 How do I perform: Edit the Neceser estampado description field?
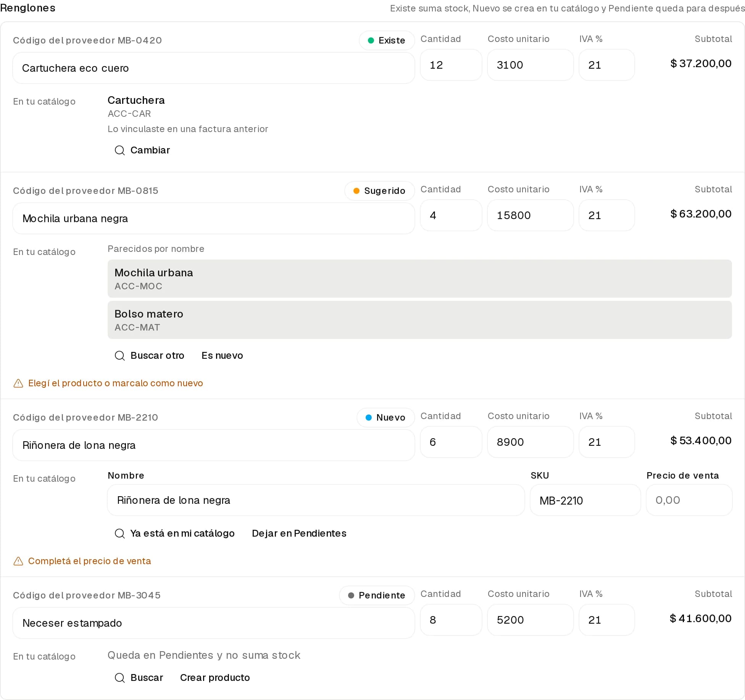214,623
